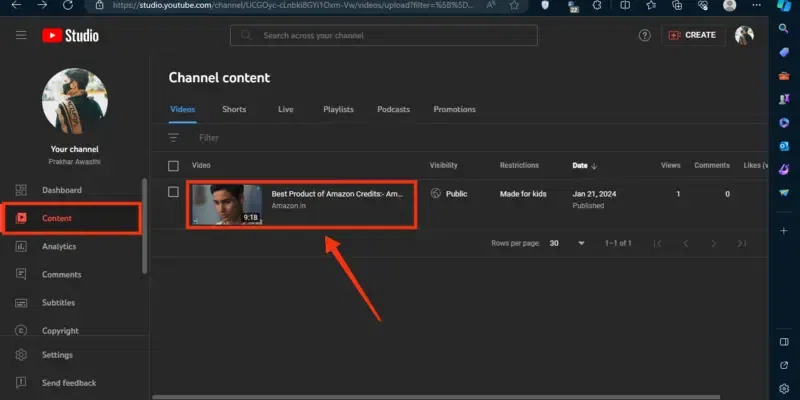Switch to the Live tab
The height and width of the screenshot is (400, 800).
point(286,109)
